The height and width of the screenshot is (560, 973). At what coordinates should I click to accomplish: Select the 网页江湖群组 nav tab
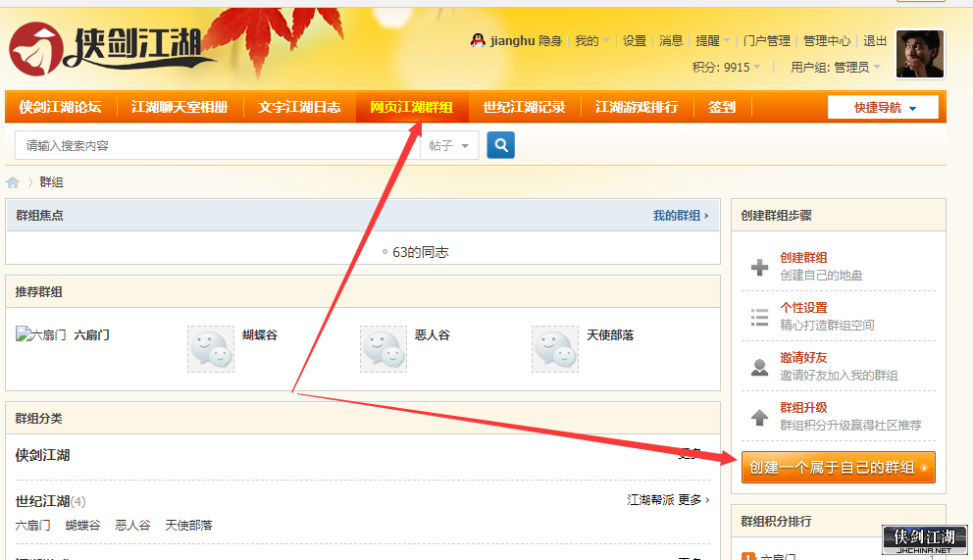click(411, 107)
